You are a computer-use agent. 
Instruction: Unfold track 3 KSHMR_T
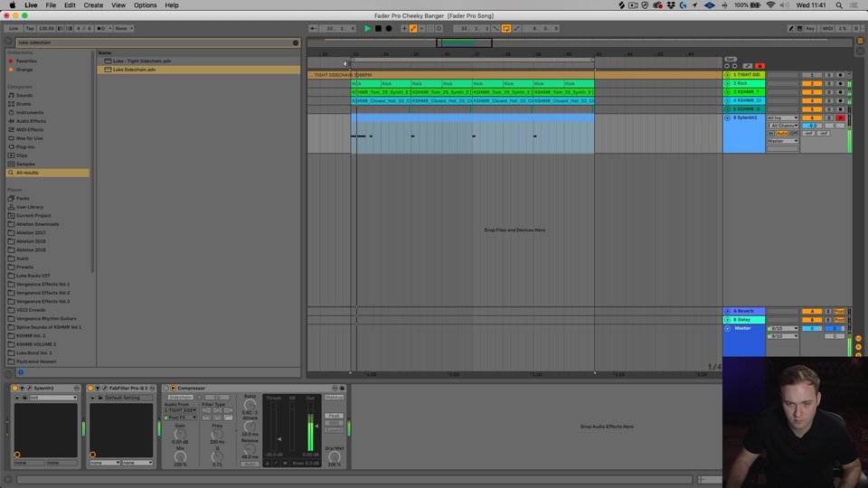(x=727, y=92)
